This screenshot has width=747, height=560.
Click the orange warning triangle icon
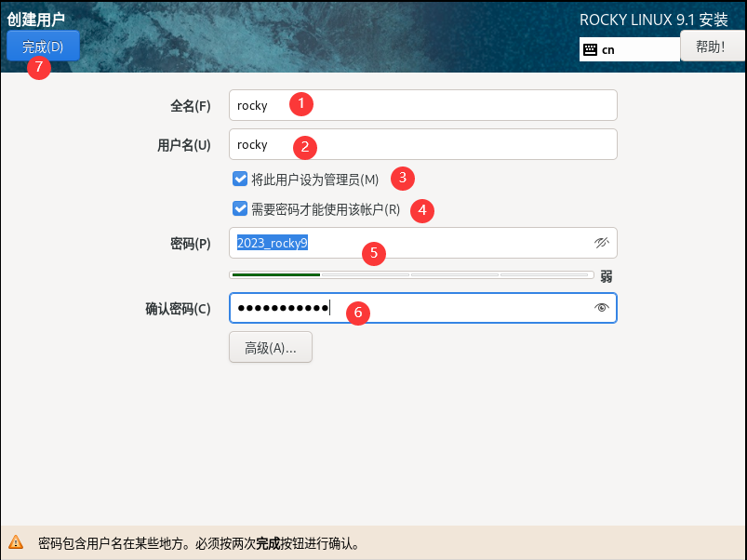click(16, 542)
